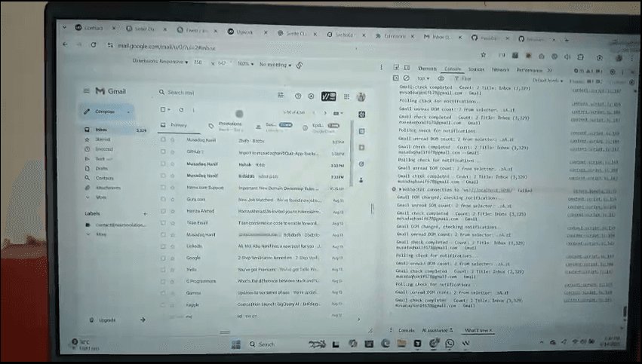Open Windows Start menu
Screen dimensions: 642x364
[236, 344]
